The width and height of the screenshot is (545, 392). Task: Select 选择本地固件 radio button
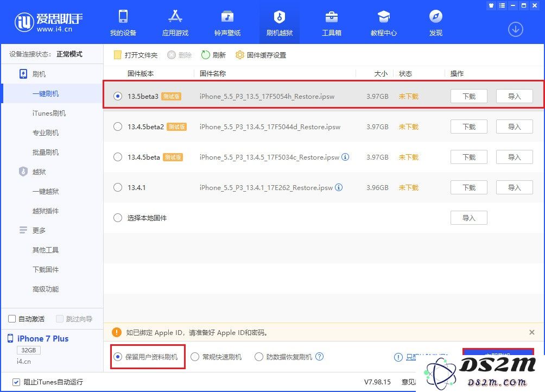pos(118,218)
